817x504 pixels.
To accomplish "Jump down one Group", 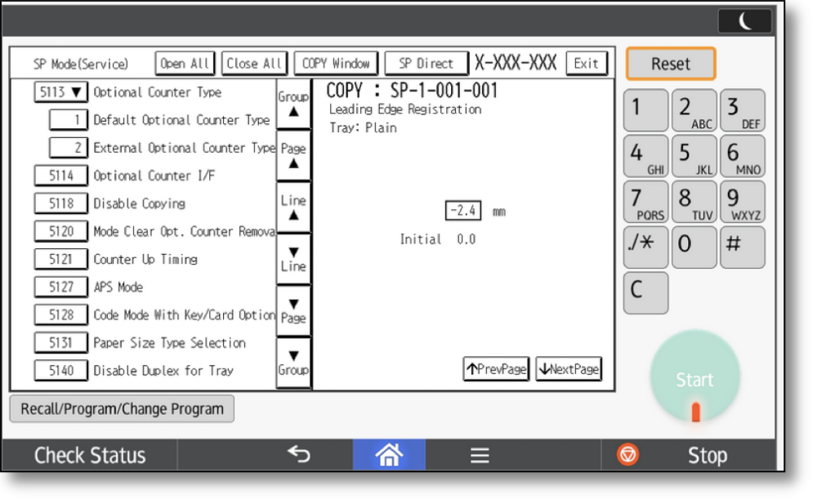I will pyautogui.click(x=293, y=363).
